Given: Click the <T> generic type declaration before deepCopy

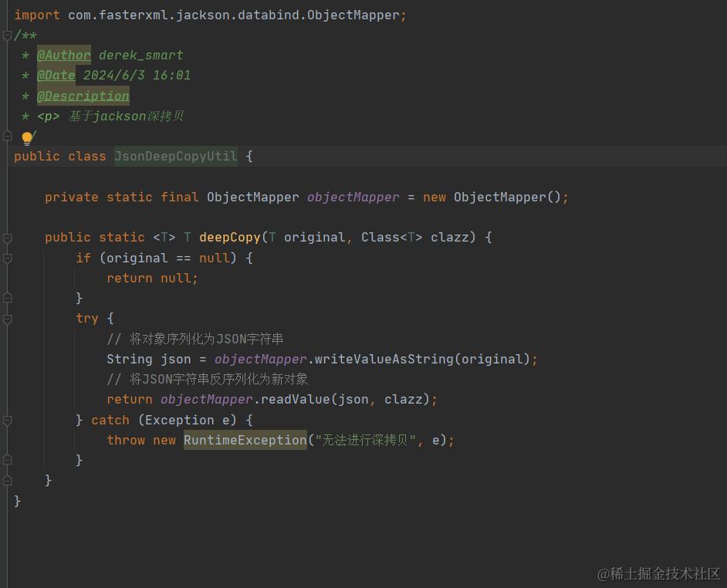Looking at the screenshot, I should point(164,238).
